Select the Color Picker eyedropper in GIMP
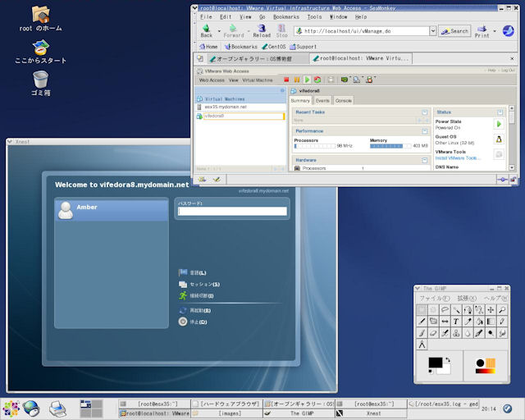This screenshot has height=420, width=525. (x=468, y=322)
